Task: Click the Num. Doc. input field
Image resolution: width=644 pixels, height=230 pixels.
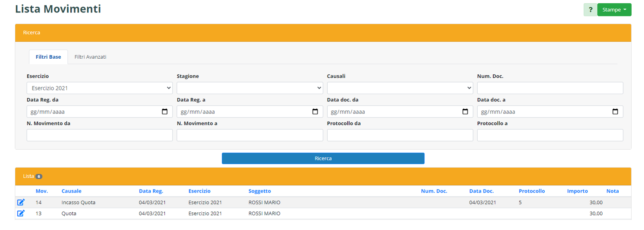Action: pyautogui.click(x=550, y=88)
